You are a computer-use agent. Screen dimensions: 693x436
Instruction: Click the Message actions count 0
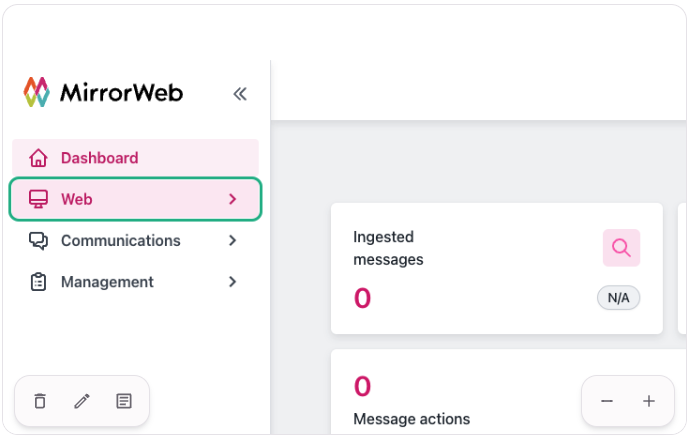362,386
